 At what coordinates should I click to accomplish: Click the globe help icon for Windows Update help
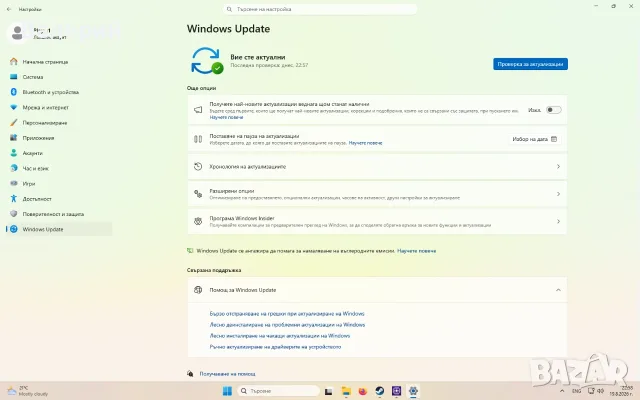click(x=198, y=290)
